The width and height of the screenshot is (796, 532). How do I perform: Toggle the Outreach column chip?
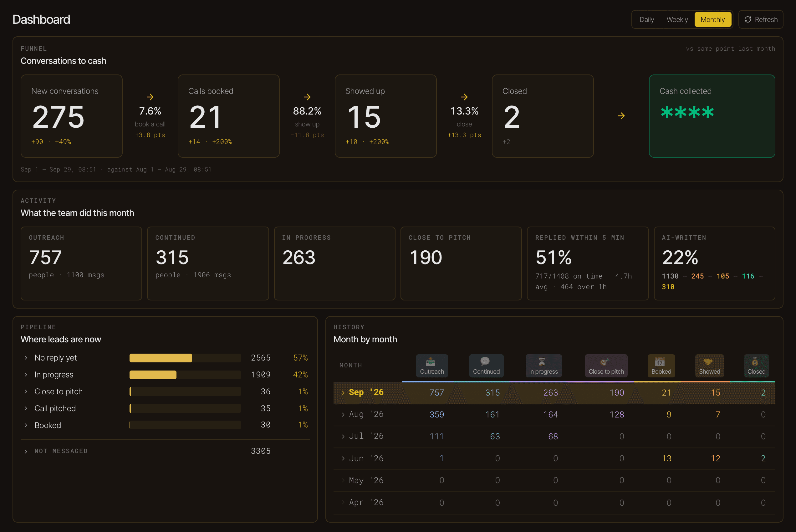point(432,366)
